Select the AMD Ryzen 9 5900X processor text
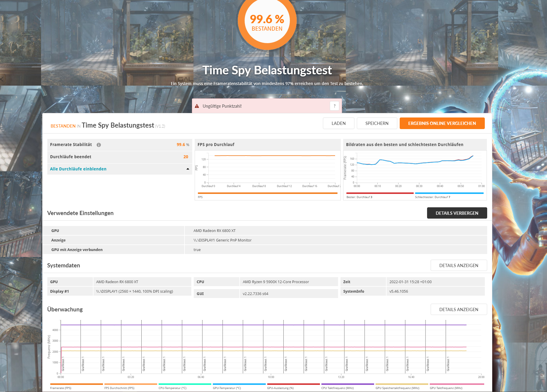 pyautogui.click(x=276, y=282)
